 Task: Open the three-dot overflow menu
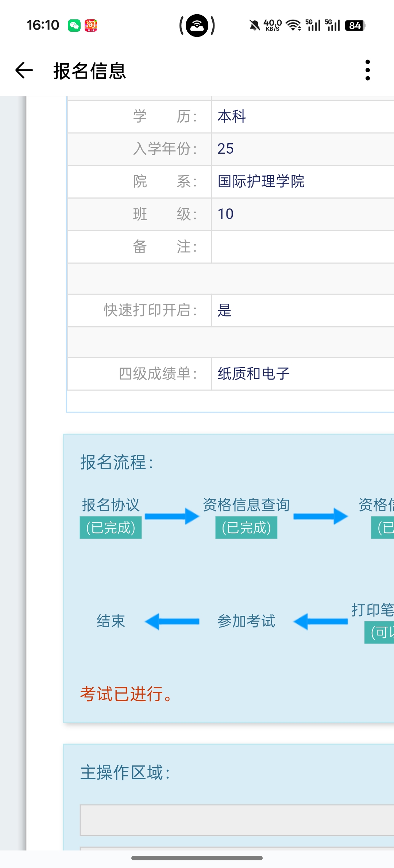click(x=367, y=70)
